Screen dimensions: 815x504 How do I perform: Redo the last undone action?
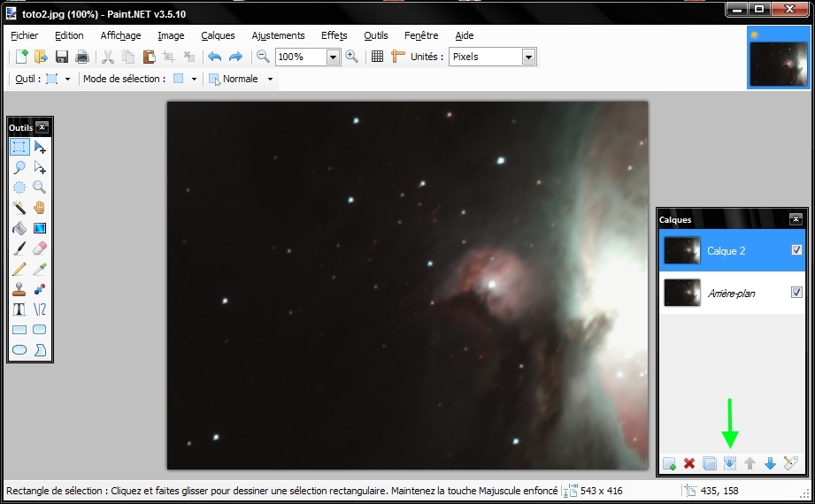(235, 56)
